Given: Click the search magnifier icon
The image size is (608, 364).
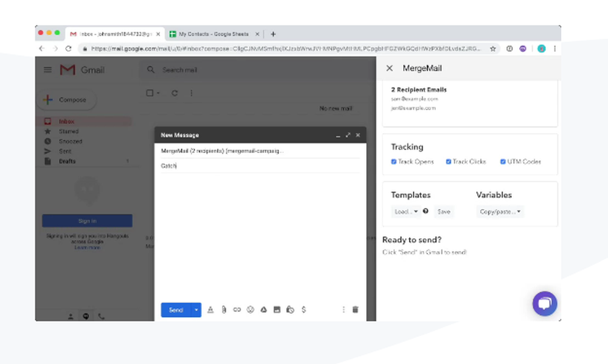Looking at the screenshot, I should coord(151,70).
